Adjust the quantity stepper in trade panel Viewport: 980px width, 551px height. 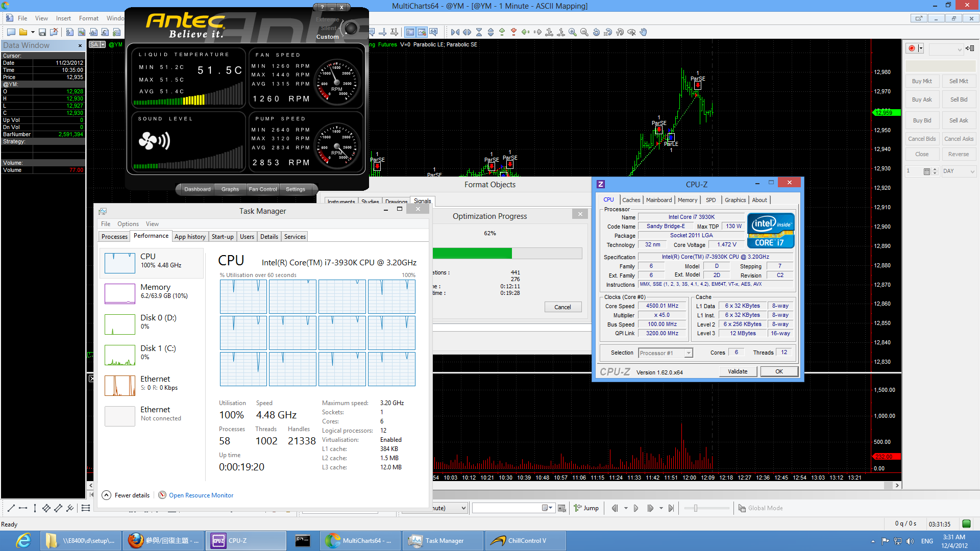(935, 171)
